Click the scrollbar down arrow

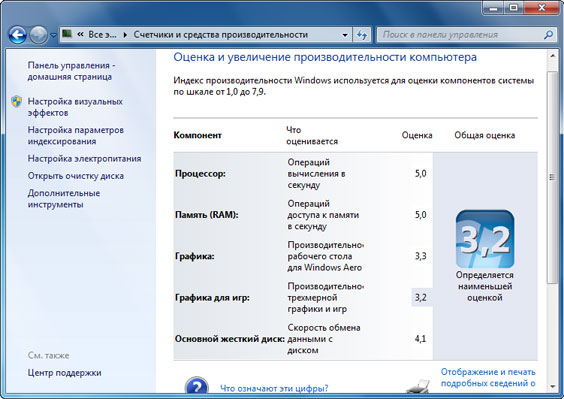click(x=552, y=387)
